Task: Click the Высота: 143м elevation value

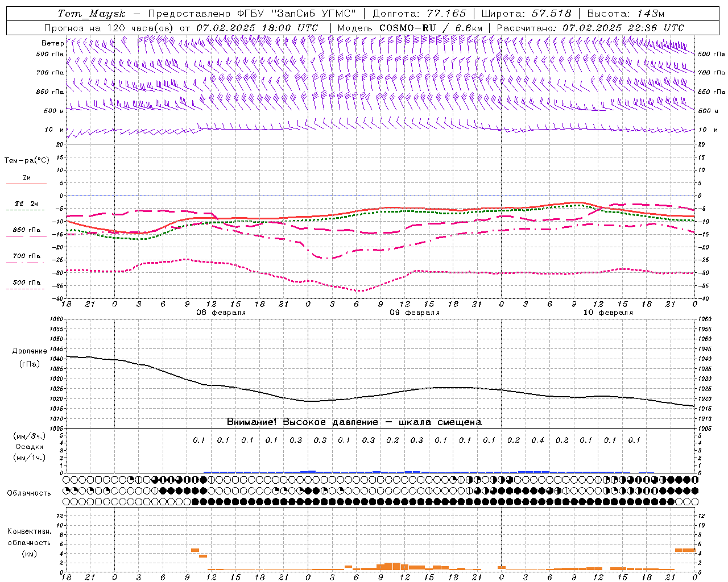Action: point(626,14)
